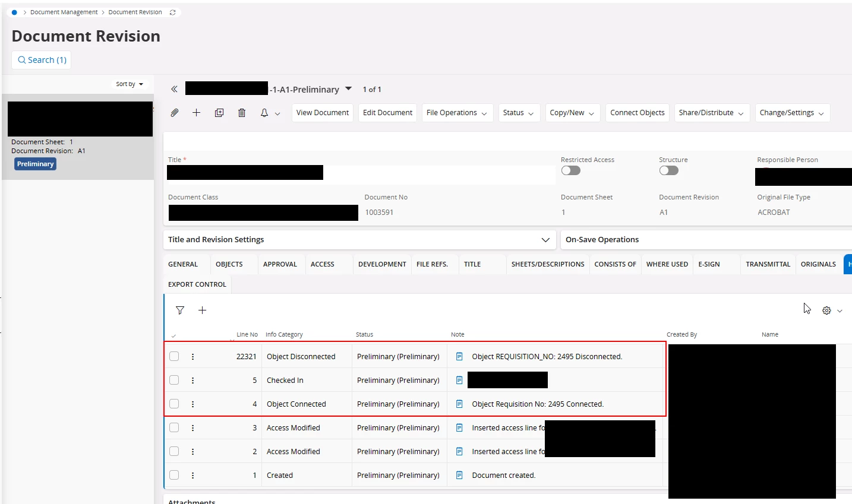Select all rows via header checkmark
The image size is (852, 504).
point(173,336)
